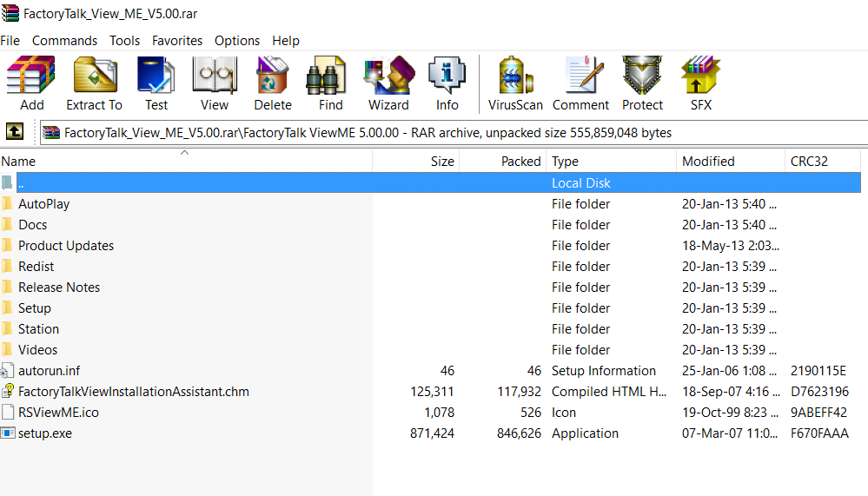This screenshot has height=496, width=868.
Task: Go up one level with arrow button
Action: [x=15, y=132]
